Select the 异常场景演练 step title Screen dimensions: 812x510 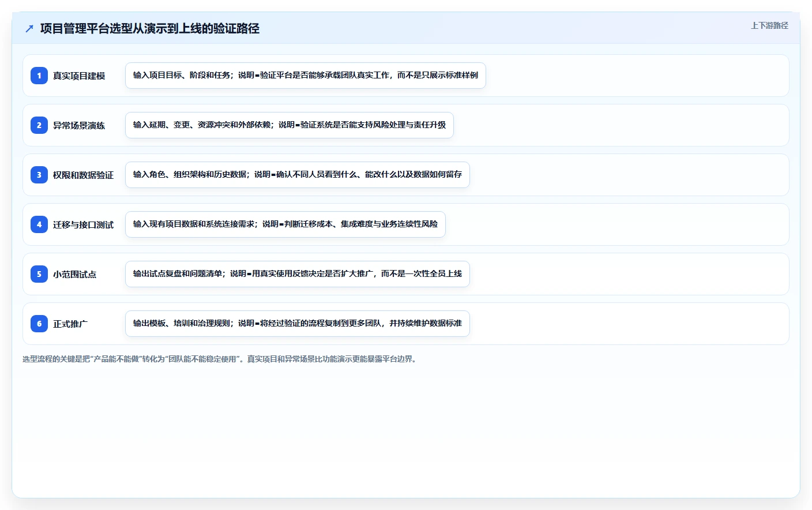click(79, 125)
